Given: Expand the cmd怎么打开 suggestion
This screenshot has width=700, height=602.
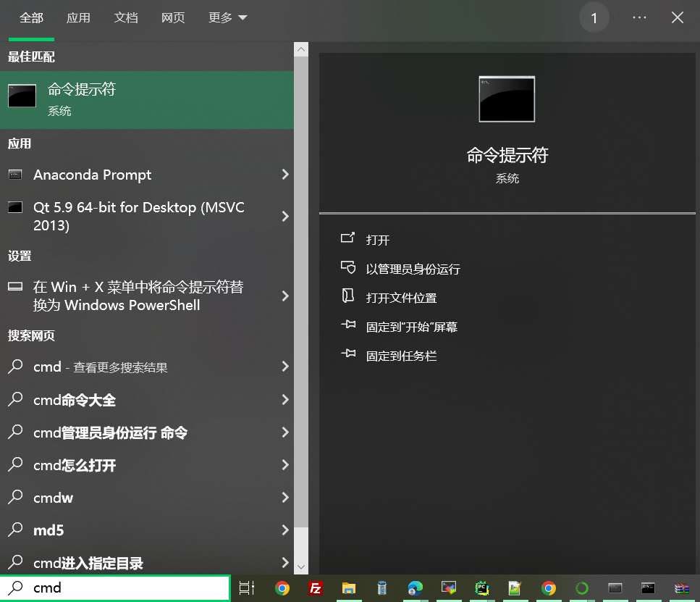Looking at the screenshot, I should 284,465.
